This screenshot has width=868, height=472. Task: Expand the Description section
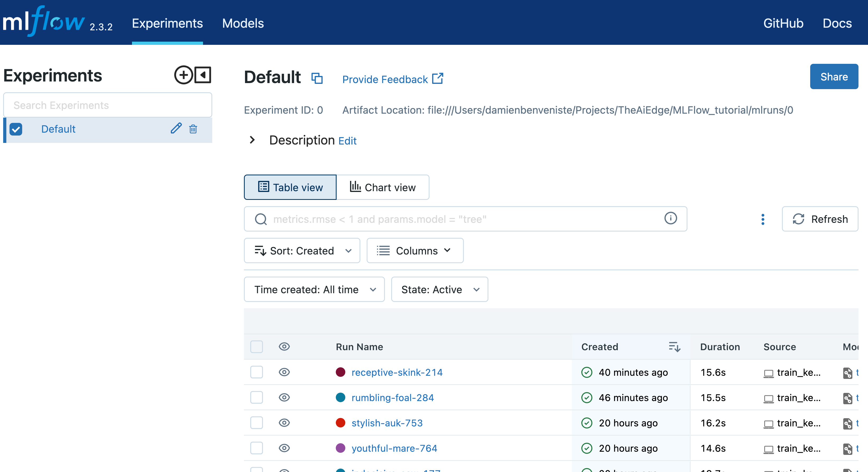tap(252, 140)
